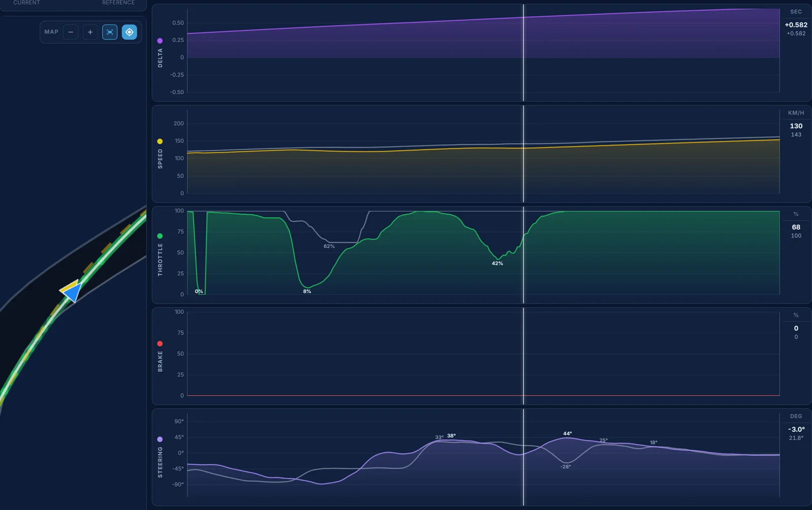The width and height of the screenshot is (812, 510).
Task: Click the -3.0° steering readout
Action: [796, 429]
